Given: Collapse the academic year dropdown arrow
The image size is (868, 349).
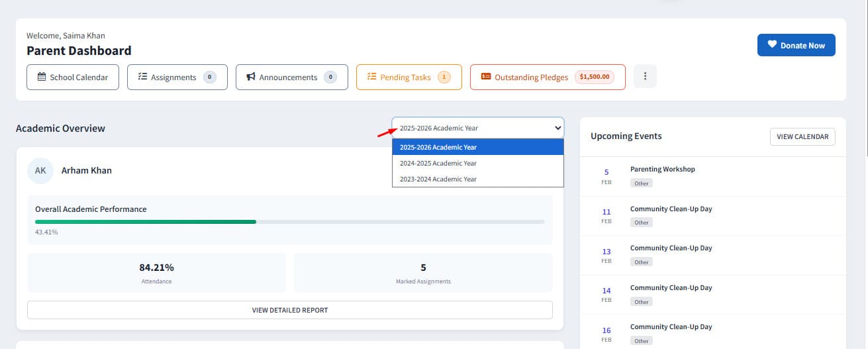Looking at the screenshot, I should click(557, 128).
